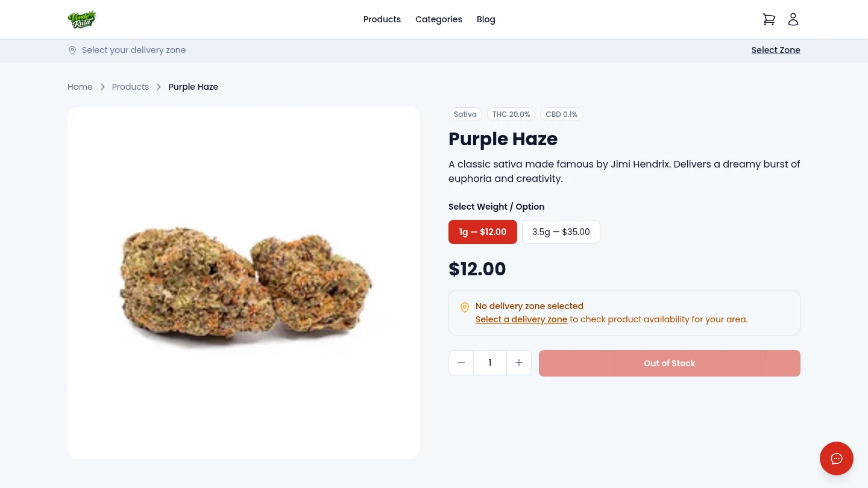Screen dimensions: 868x488
Task: Go to Products breadcrumb
Action: (x=130, y=87)
